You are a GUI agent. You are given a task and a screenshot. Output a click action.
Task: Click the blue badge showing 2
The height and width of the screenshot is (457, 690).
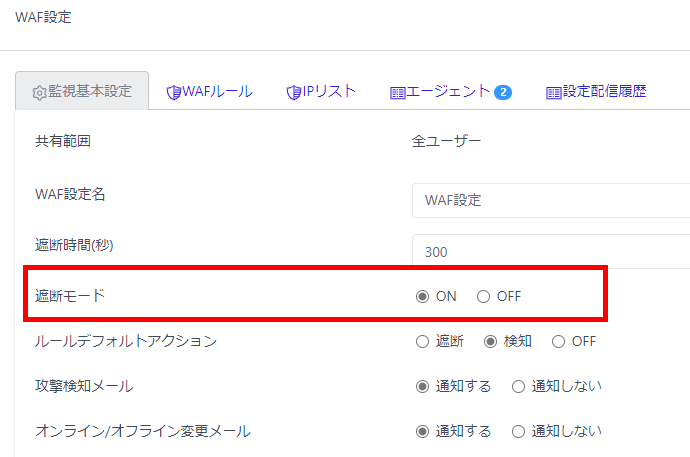503,92
